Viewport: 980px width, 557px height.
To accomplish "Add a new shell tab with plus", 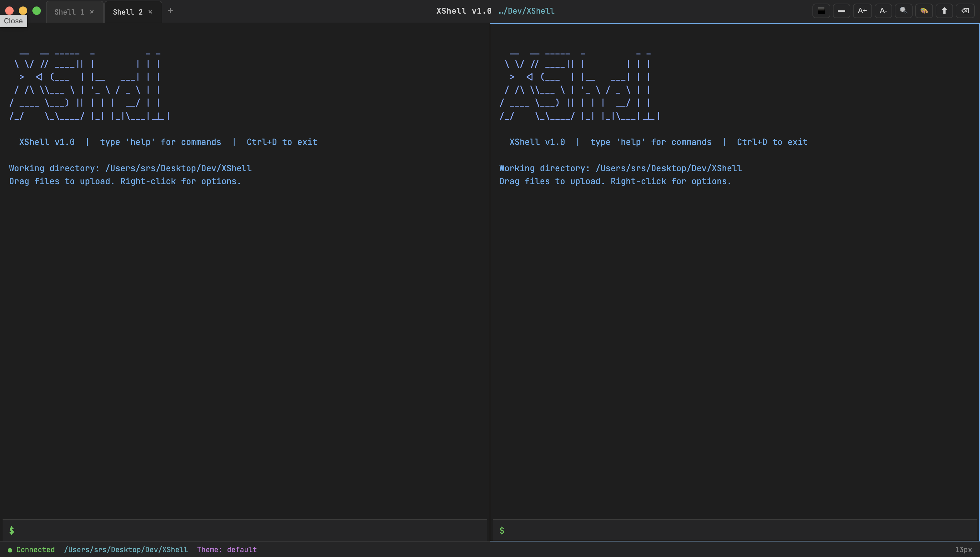I will point(170,11).
